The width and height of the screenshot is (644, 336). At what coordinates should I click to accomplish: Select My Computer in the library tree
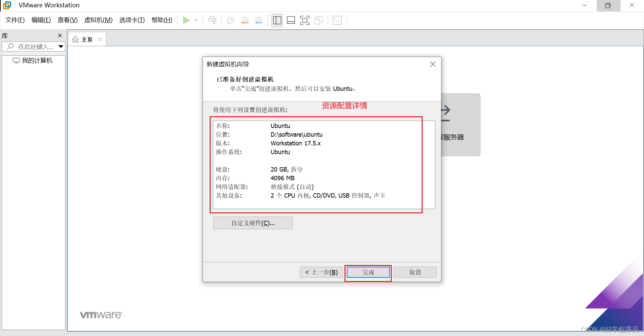coord(33,61)
